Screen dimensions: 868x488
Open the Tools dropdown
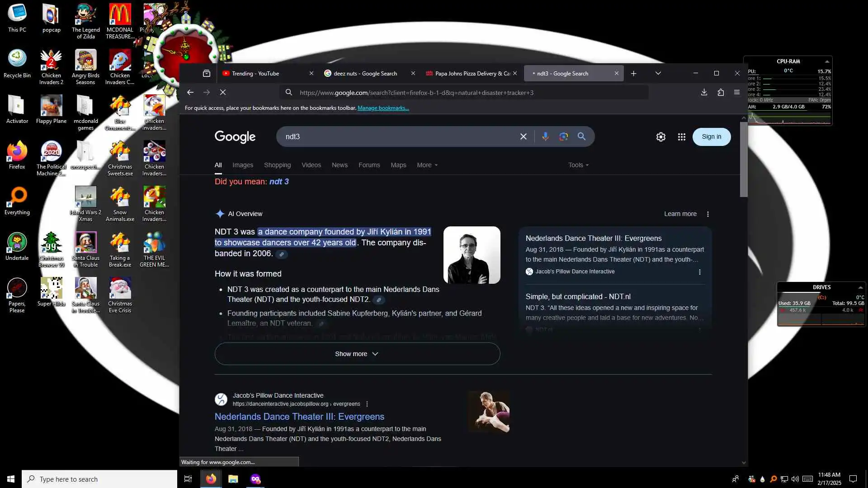point(578,165)
